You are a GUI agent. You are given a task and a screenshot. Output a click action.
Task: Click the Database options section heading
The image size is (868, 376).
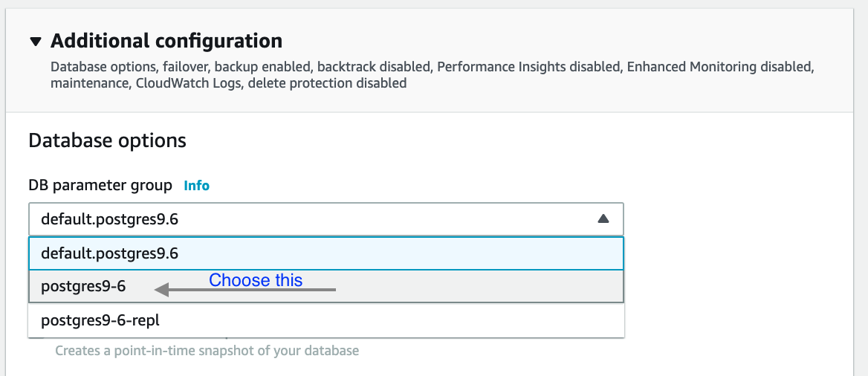coord(107,140)
